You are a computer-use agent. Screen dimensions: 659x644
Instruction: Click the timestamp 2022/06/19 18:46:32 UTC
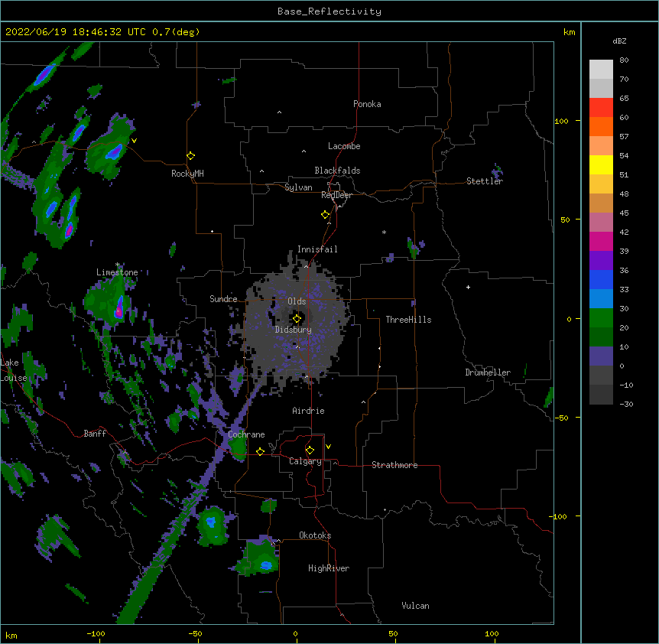click(76, 32)
